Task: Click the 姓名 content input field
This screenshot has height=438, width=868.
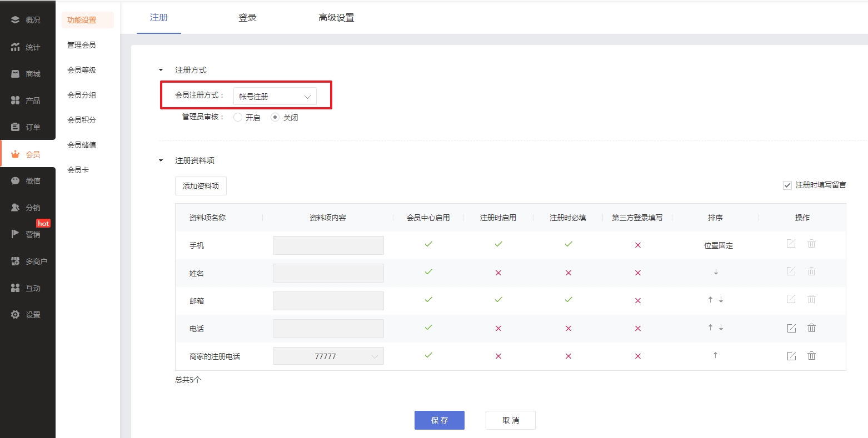Action: 328,273
